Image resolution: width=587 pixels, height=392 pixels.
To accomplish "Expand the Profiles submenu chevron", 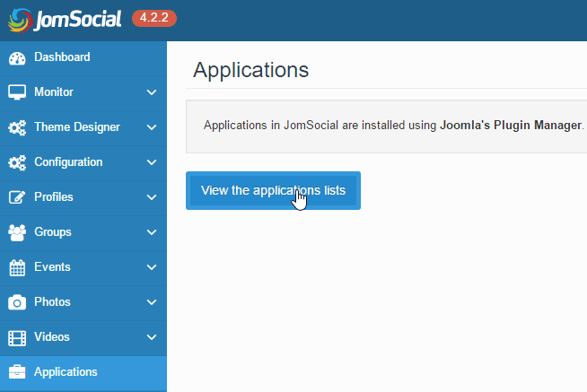I will [x=151, y=197].
